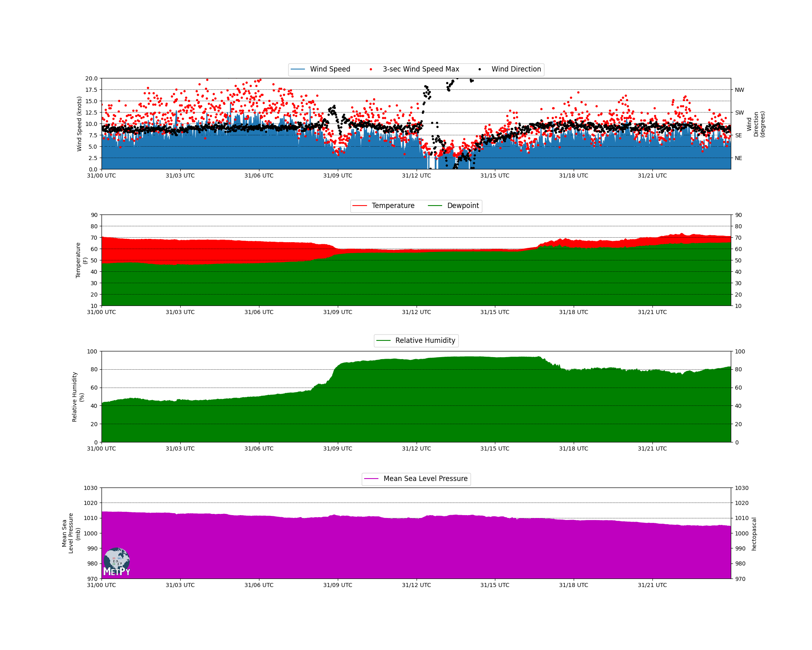This screenshot has height=650, width=812.
Task: Click the Wind Speed legend line marker
Action: point(298,69)
